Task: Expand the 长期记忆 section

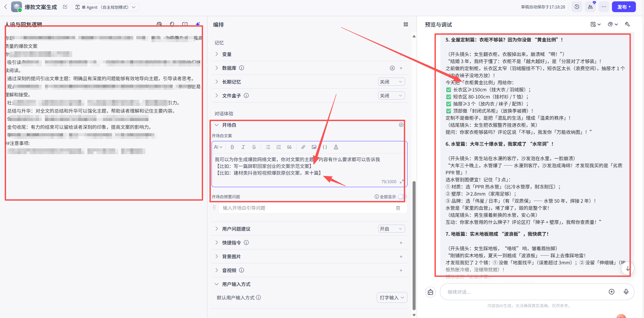Action: click(217, 82)
